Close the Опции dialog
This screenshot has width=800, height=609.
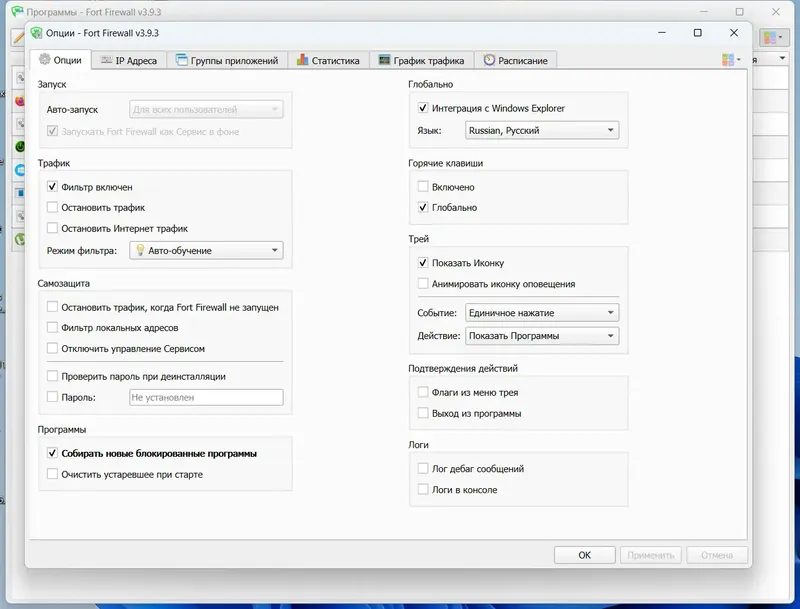pos(734,33)
